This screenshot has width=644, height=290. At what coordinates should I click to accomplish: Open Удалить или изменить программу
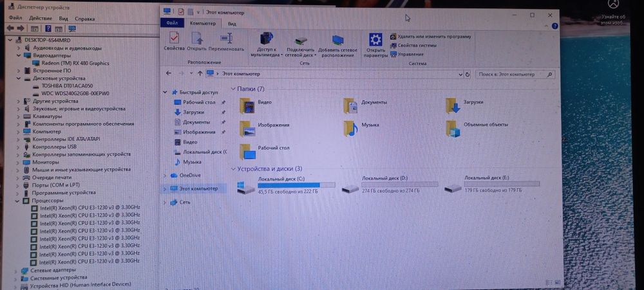(430, 37)
